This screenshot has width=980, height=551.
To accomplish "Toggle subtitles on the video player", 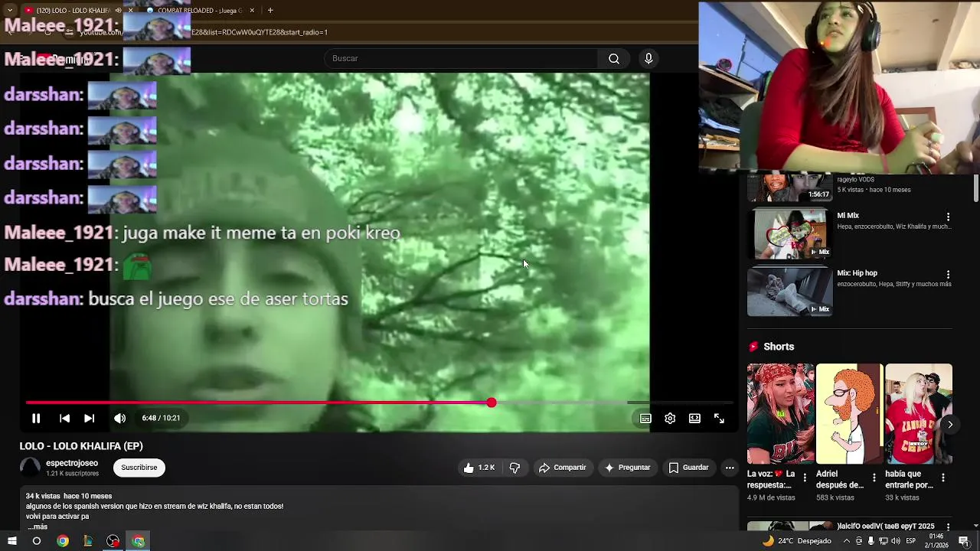I will tap(645, 419).
